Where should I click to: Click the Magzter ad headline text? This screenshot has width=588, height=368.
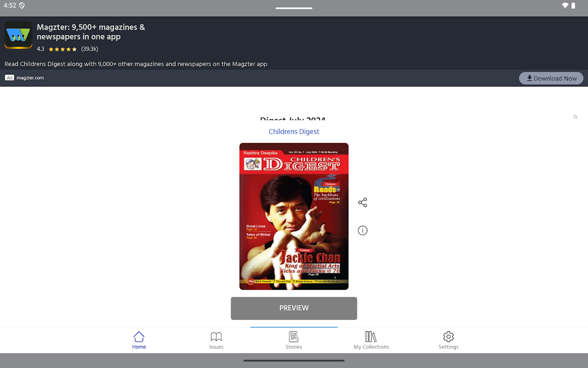tap(91, 32)
